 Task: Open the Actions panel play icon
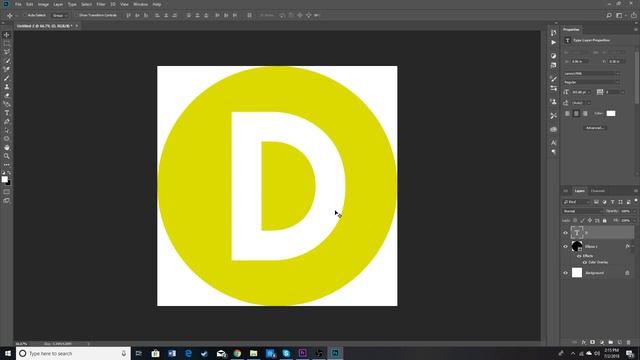(553, 42)
